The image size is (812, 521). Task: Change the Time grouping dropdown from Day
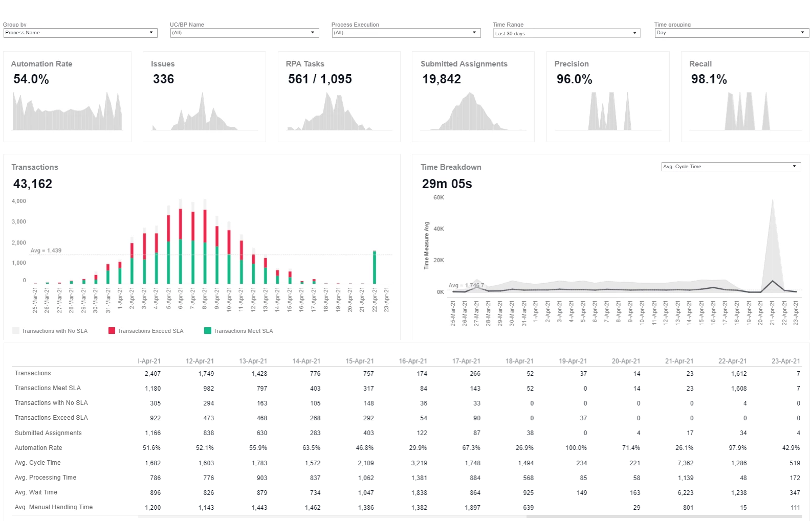click(x=732, y=33)
